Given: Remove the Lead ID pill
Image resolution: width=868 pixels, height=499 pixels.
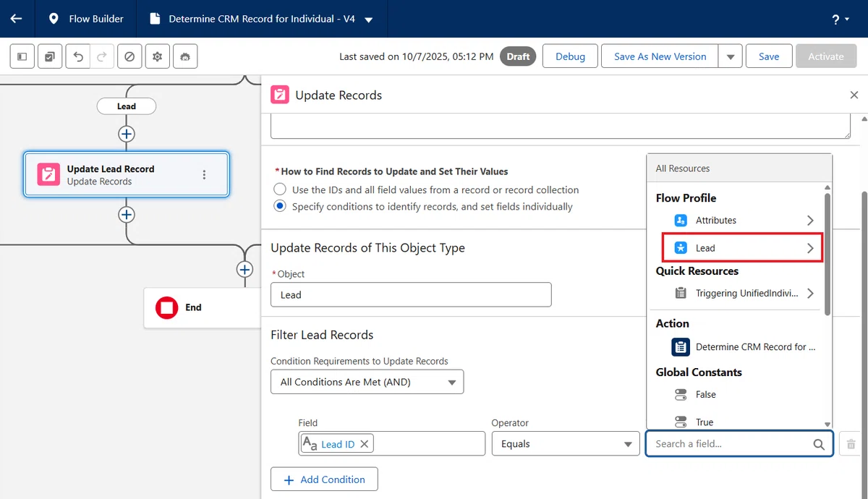Looking at the screenshot, I should [364, 444].
